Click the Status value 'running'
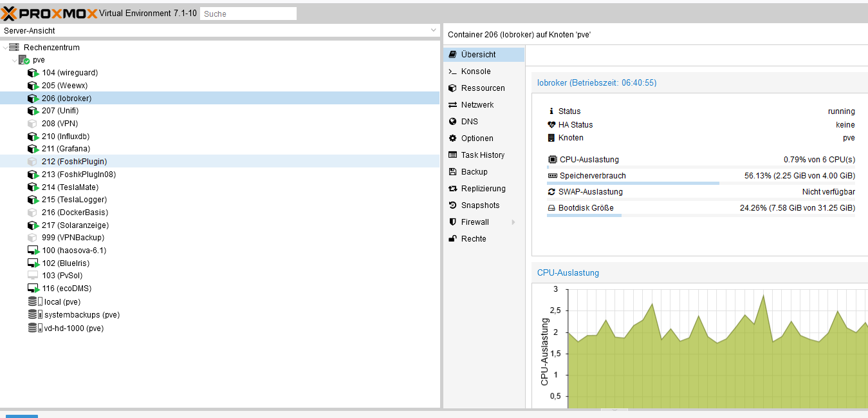The width and height of the screenshot is (868, 418). (x=842, y=111)
